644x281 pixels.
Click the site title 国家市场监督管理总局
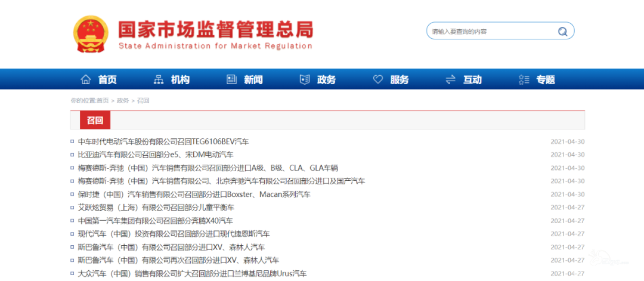(x=216, y=30)
